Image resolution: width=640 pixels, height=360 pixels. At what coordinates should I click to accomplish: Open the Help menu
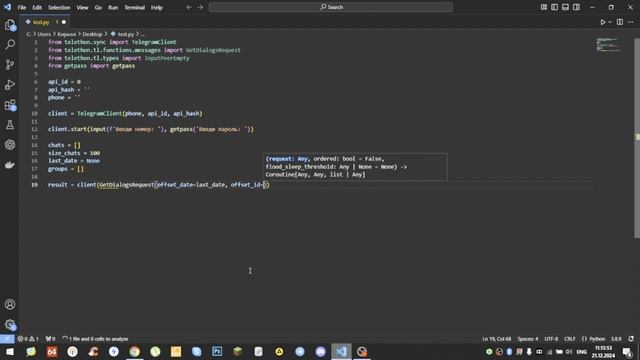(157, 7)
